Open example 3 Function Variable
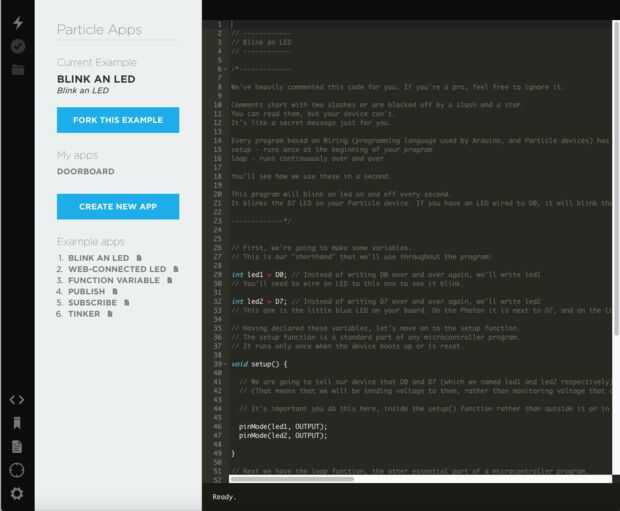This screenshot has width=620, height=511. point(114,280)
